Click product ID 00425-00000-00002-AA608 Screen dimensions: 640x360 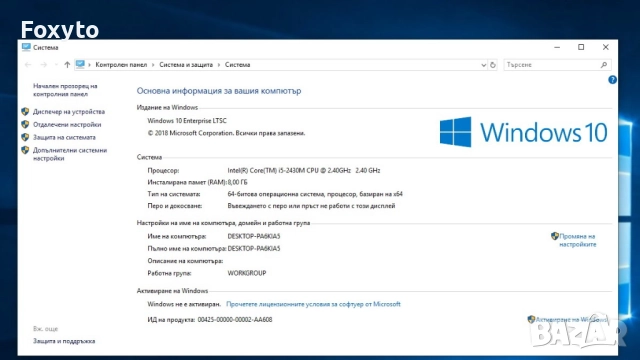(235, 320)
